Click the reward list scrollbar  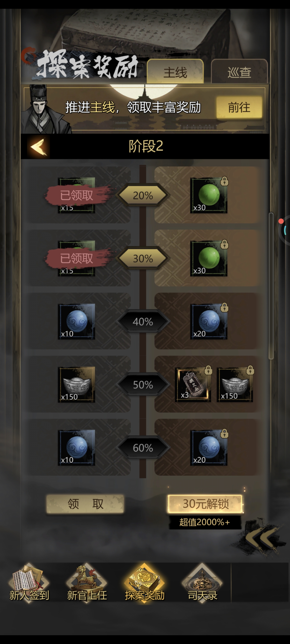[271, 286]
